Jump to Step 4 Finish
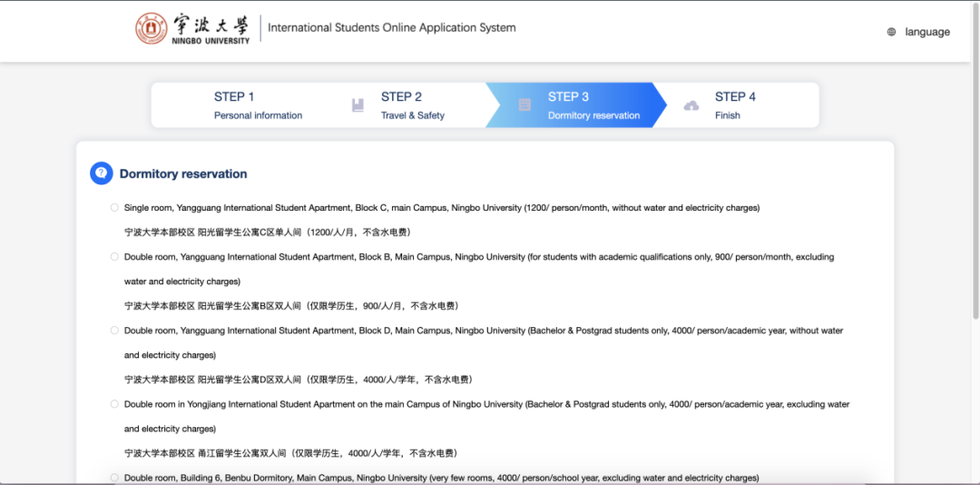Screen dimensions: 980x485 [x=734, y=105]
